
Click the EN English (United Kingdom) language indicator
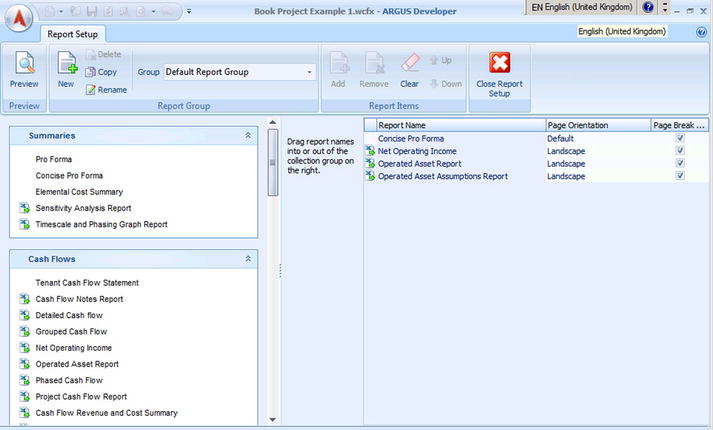pos(582,7)
